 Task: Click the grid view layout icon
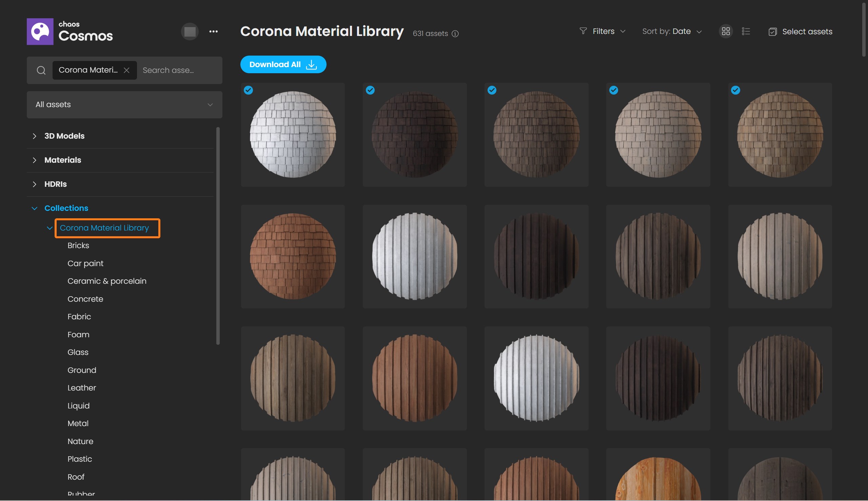point(725,31)
